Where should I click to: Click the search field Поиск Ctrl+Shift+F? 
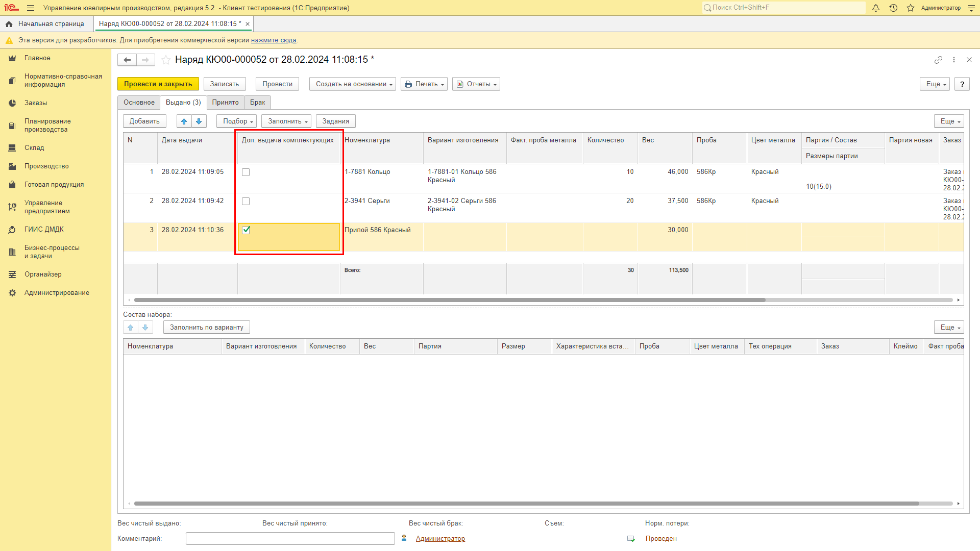[783, 8]
